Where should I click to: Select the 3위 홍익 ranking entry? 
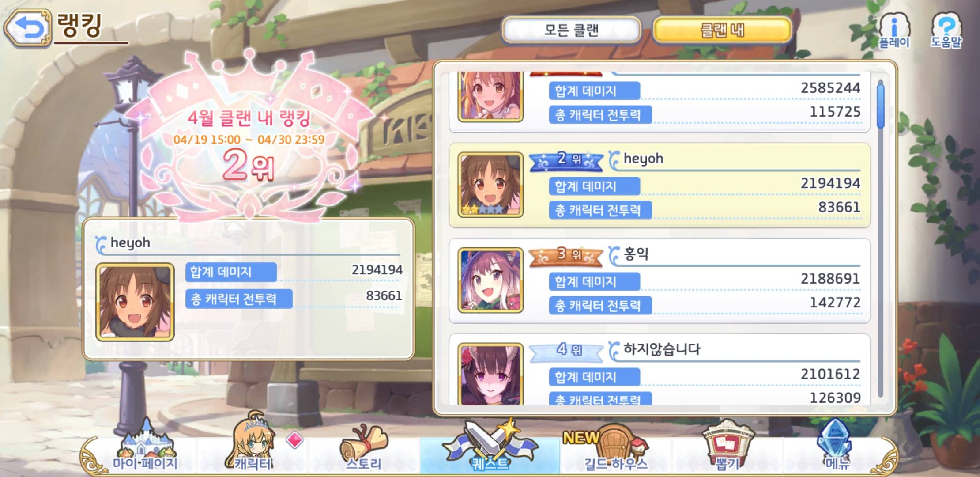[660, 280]
